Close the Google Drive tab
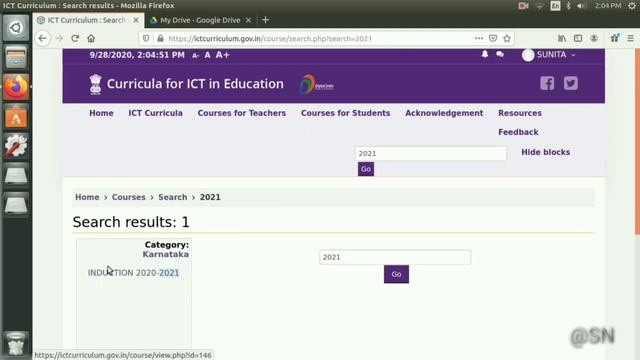The height and width of the screenshot is (360, 640). point(248,20)
